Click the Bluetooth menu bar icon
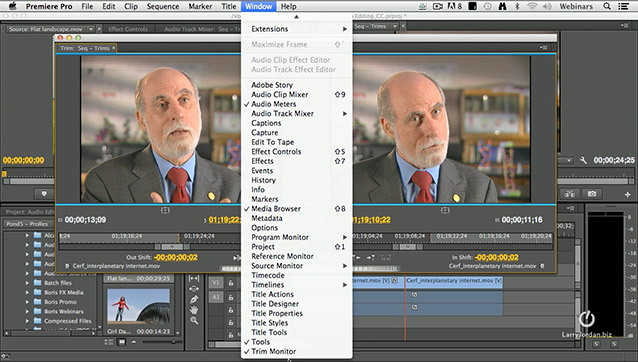638x362 pixels. click(517, 6)
